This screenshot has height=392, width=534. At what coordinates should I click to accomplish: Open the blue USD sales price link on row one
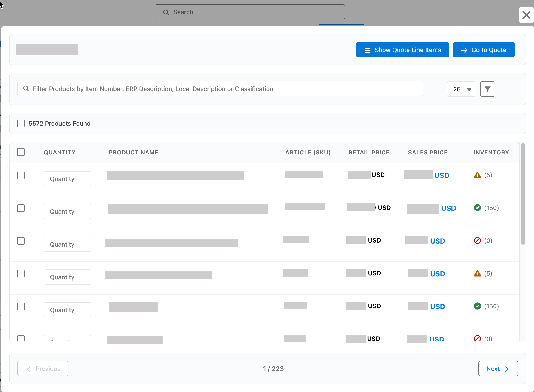click(442, 175)
